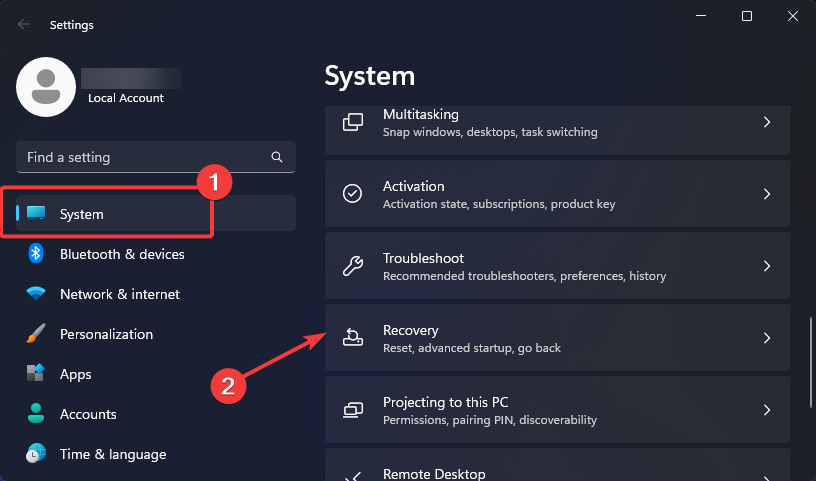This screenshot has width=816, height=481.
Task: Open the Recovery row chevron
Action: (767, 338)
